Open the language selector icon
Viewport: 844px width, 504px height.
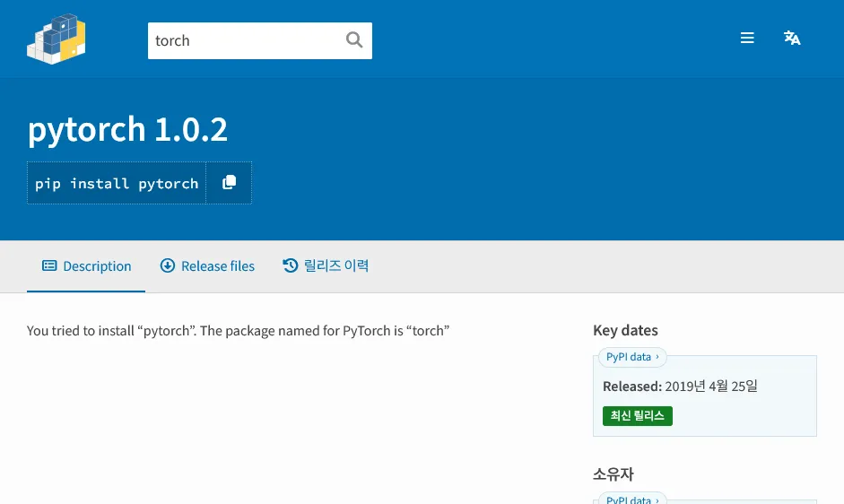[x=792, y=39]
